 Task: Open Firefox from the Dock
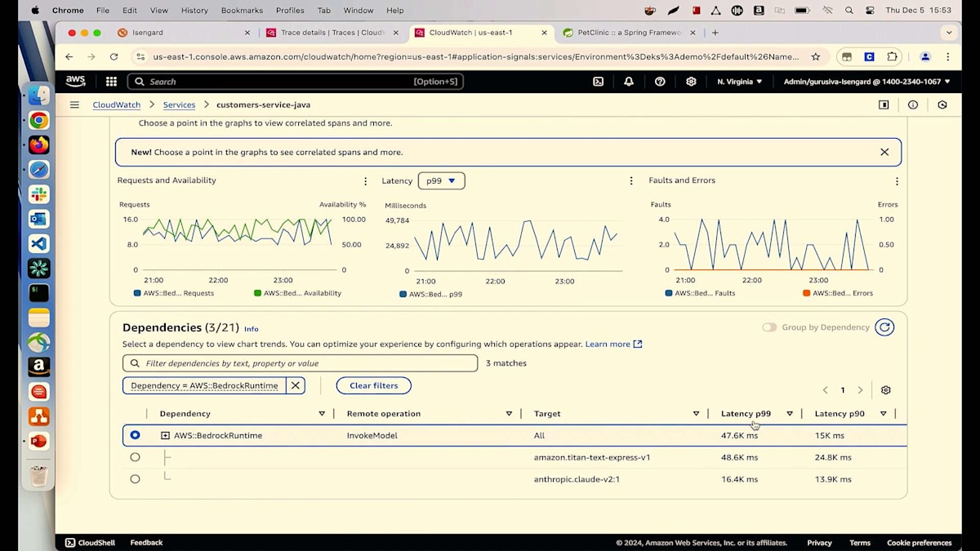(x=38, y=145)
